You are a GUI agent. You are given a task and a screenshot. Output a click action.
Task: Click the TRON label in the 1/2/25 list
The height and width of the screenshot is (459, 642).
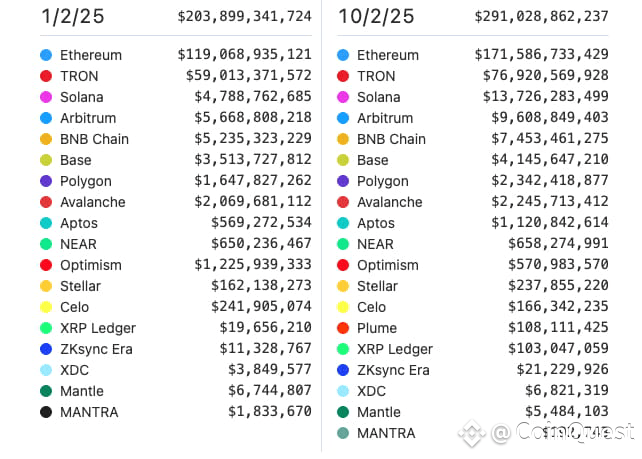click(80, 76)
